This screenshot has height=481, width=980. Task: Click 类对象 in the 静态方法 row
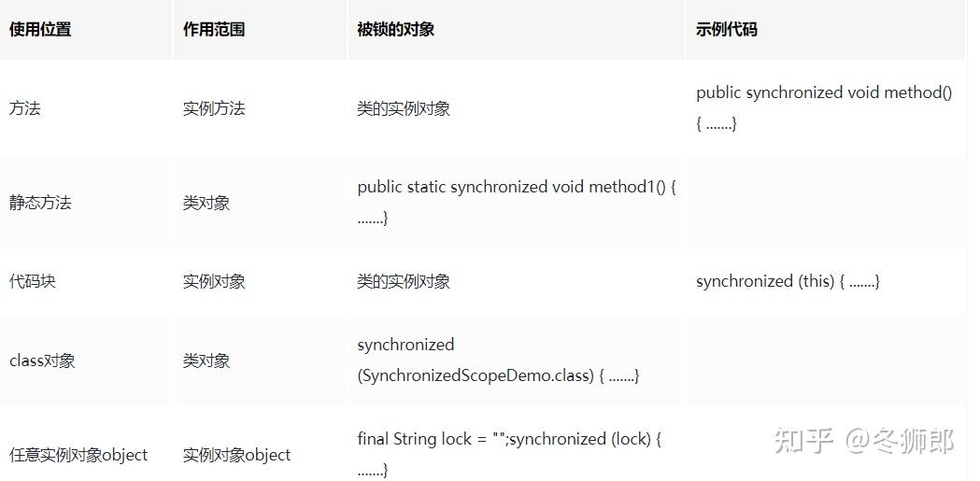206,203
